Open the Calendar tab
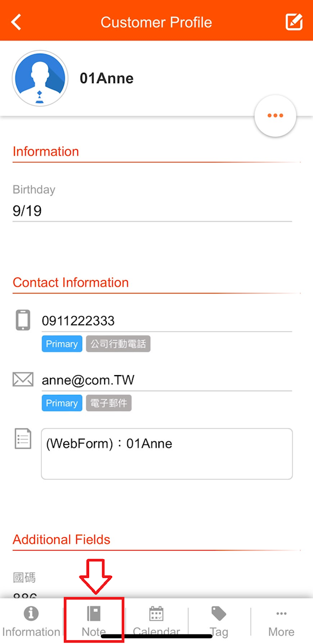This screenshot has width=313, height=644. pyautogui.click(x=156, y=621)
